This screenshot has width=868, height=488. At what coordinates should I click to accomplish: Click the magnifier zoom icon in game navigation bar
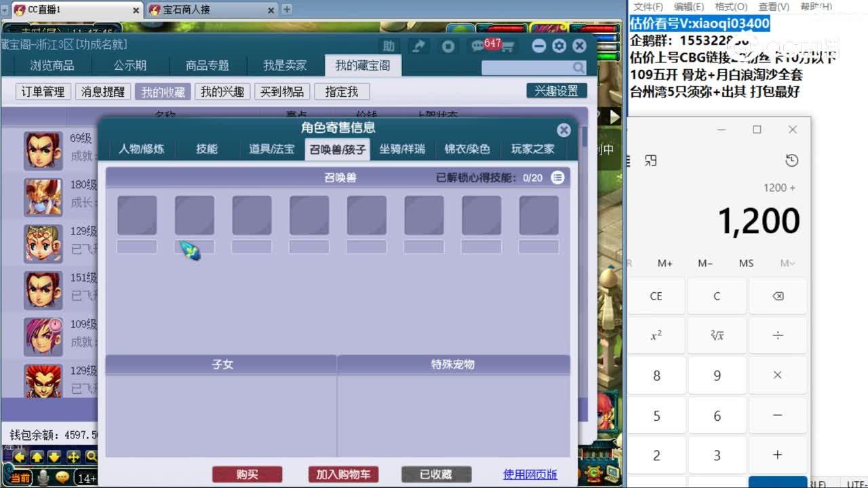click(92, 457)
